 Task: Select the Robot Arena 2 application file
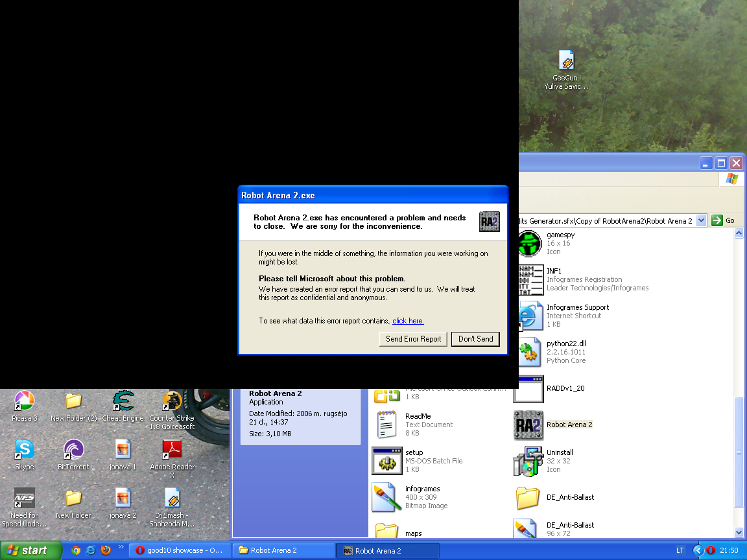[553, 425]
